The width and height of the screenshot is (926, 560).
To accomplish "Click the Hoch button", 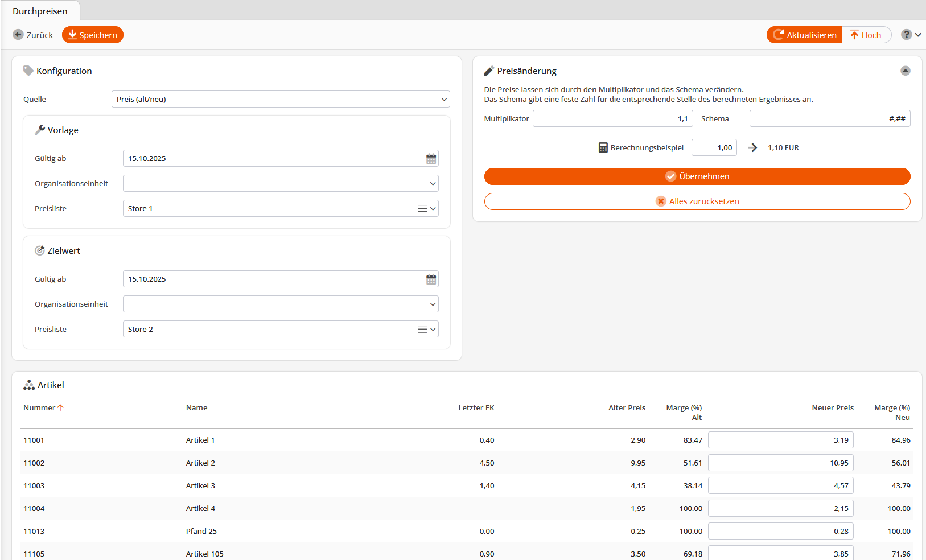I will [866, 35].
